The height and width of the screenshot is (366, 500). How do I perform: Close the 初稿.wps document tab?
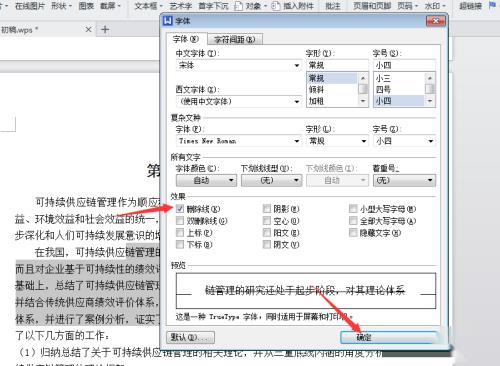coord(88,30)
